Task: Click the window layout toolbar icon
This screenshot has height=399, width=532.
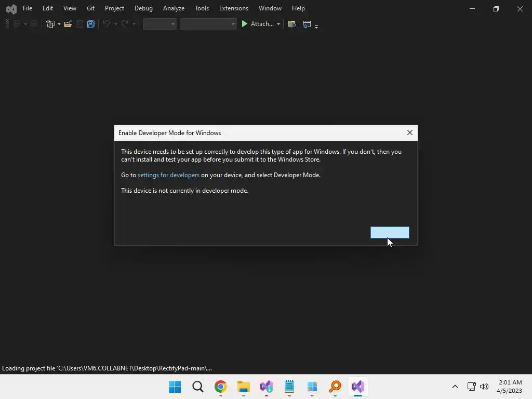Action: pos(307,24)
